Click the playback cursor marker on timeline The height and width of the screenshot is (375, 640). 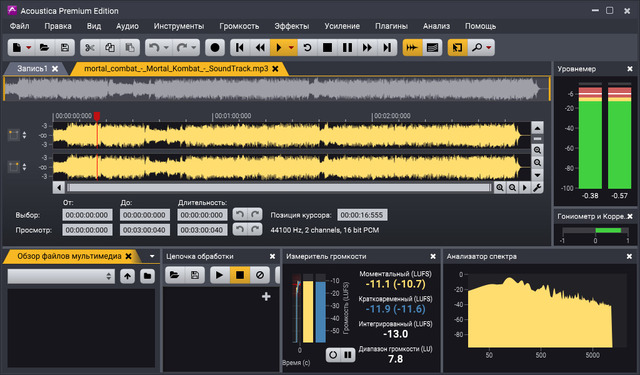click(x=97, y=116)
